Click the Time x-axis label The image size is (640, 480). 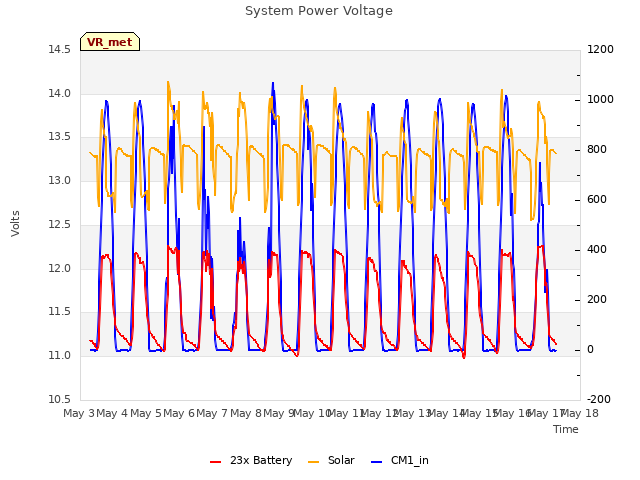[x=566, y=429]
